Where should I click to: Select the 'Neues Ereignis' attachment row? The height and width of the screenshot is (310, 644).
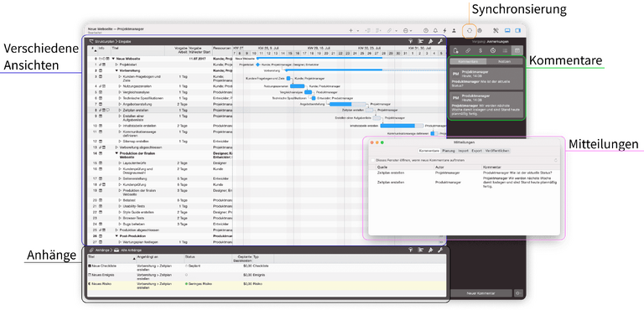click(266, 276)
